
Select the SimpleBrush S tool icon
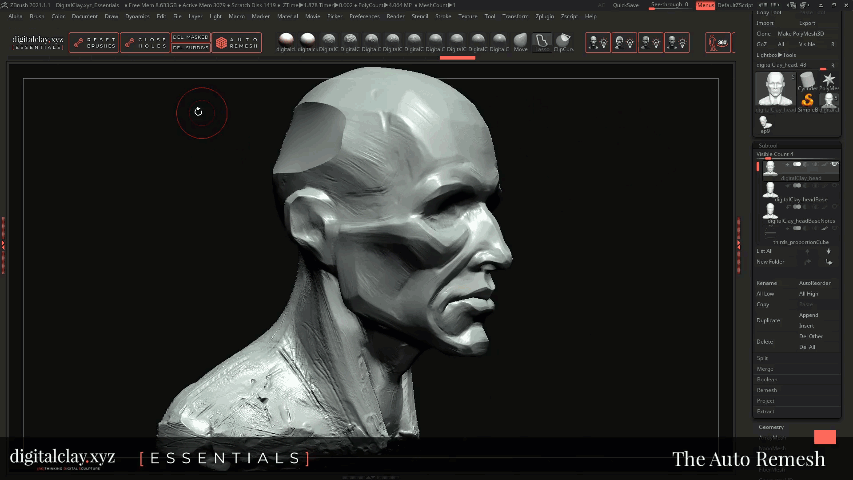pyautogui.click(x=807, y=100)
